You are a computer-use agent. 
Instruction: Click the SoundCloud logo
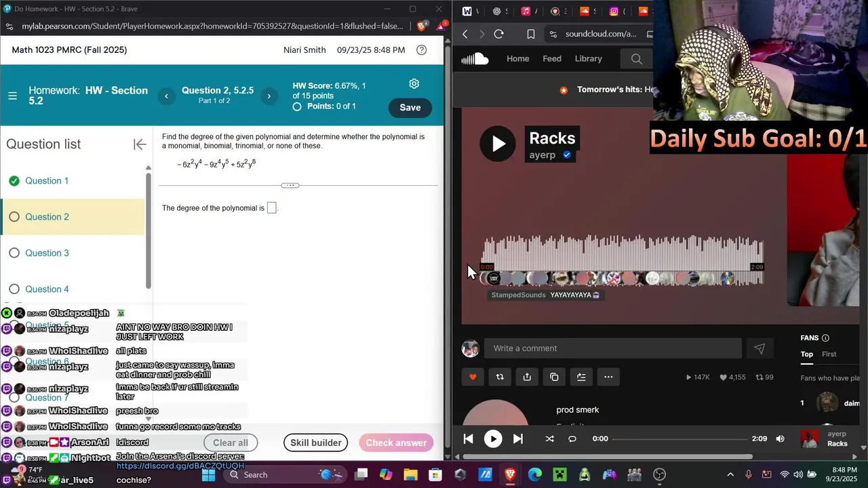[x=475, y=59]
